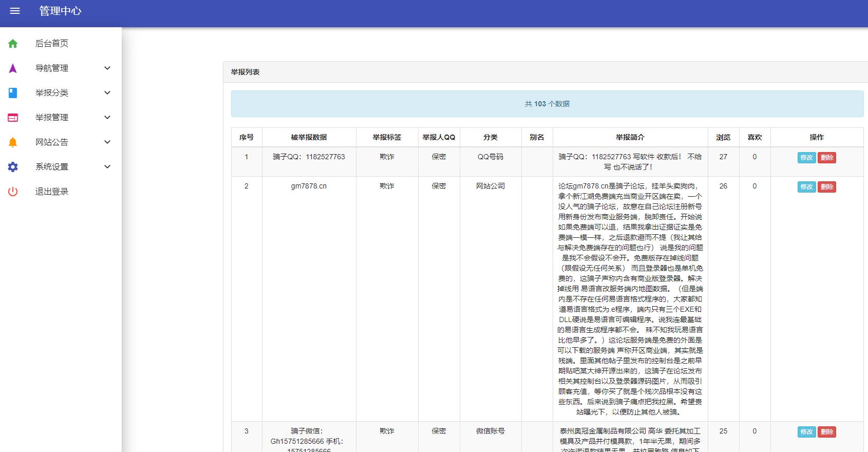Expand the 导航管理 chevron
This screenshot has height=452, width=868.
(107, 68)
